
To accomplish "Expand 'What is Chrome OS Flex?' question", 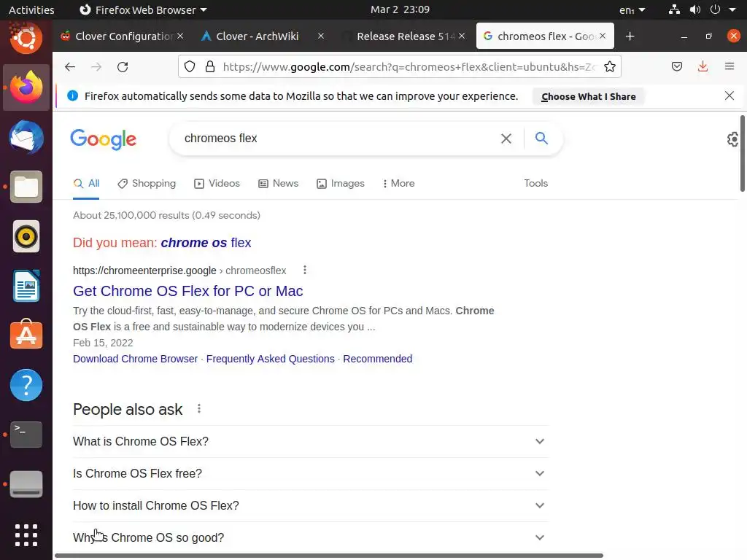I will [311, 441].
